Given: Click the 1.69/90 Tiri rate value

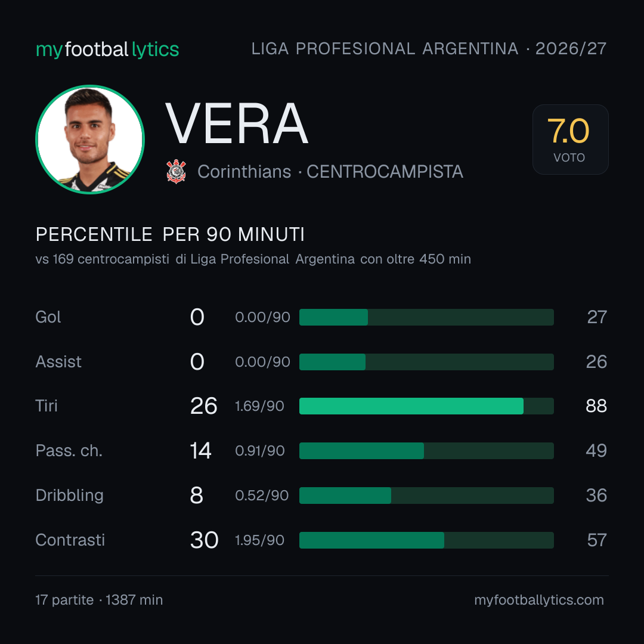Looking at the screenshot, I should point(259,406).
